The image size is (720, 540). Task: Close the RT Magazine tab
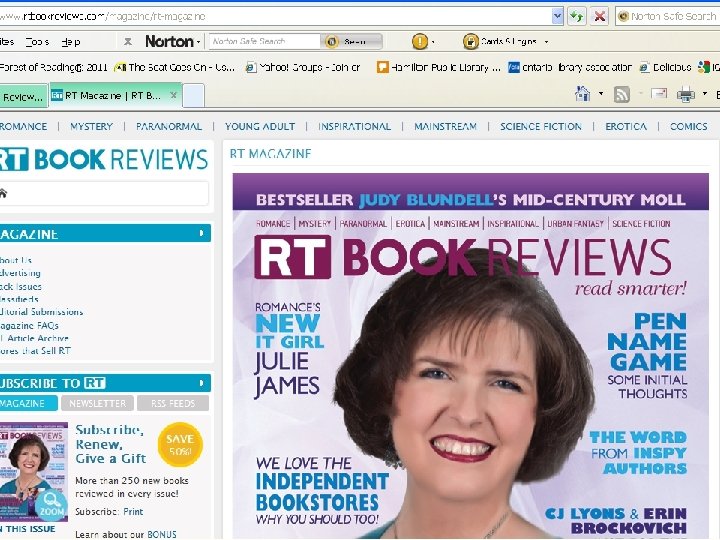click(173, 95)
